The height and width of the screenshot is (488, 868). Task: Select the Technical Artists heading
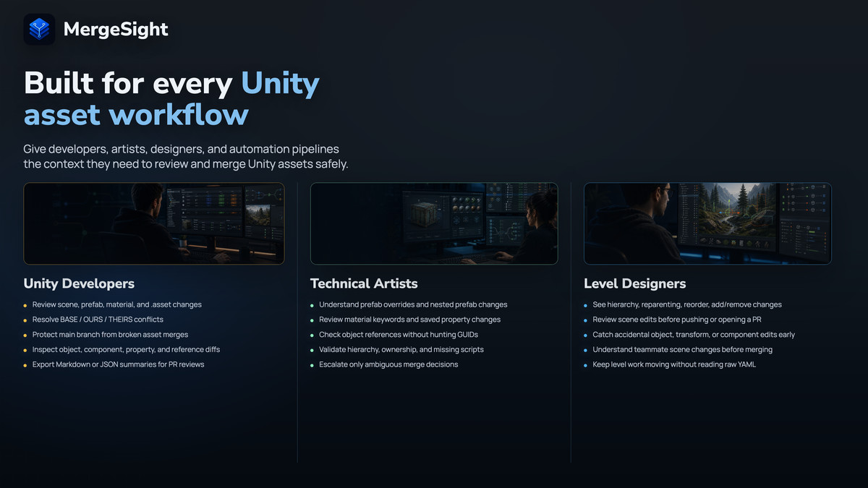pos(364,283)
